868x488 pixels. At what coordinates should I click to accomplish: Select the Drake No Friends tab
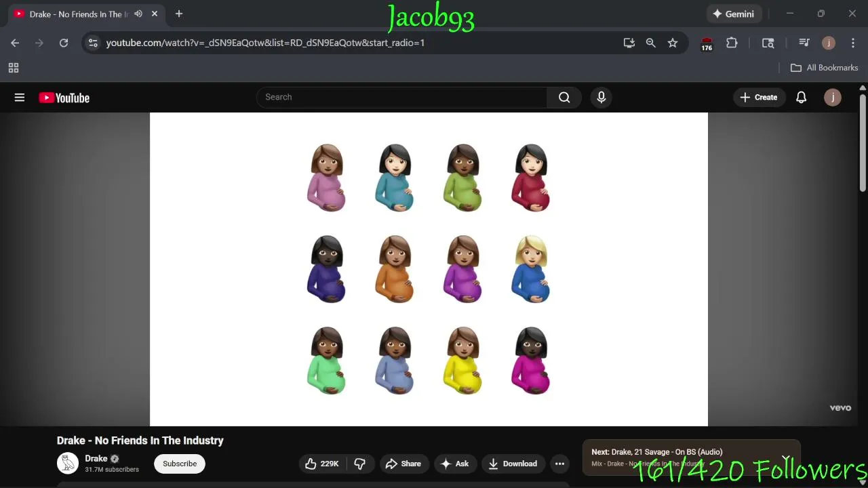(x=79, y=14)
